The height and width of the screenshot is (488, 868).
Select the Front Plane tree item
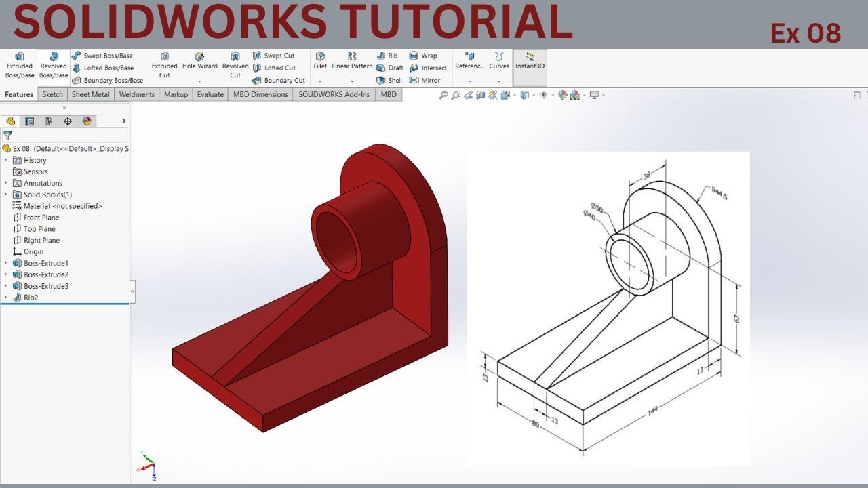pyautogui.click(x=36, y=218)
